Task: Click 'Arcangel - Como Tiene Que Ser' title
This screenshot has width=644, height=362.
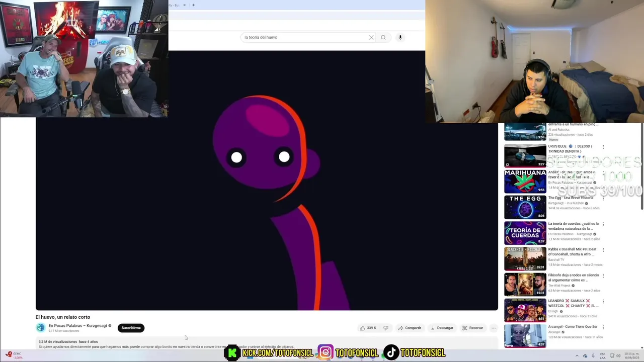Action: pos(573,327)
